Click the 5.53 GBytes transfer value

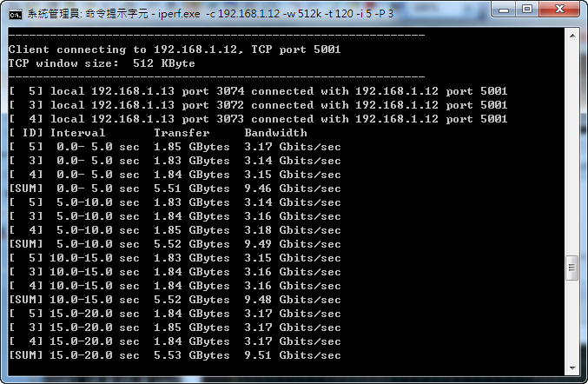click(192, 355)
